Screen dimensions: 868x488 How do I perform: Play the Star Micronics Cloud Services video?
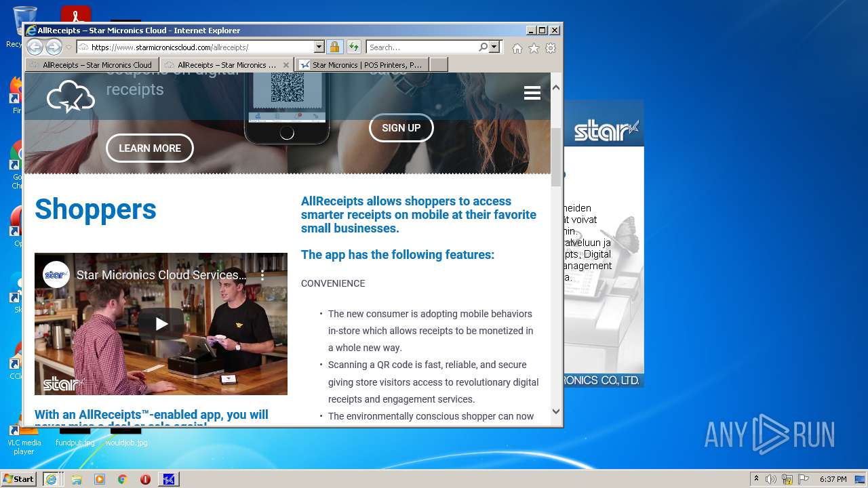(161, 324)
